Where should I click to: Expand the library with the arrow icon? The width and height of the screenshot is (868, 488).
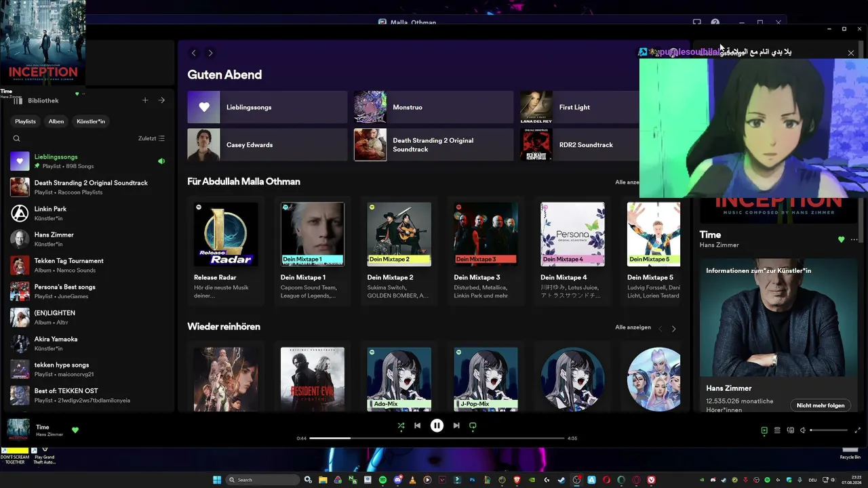click(x=161, y=100)
